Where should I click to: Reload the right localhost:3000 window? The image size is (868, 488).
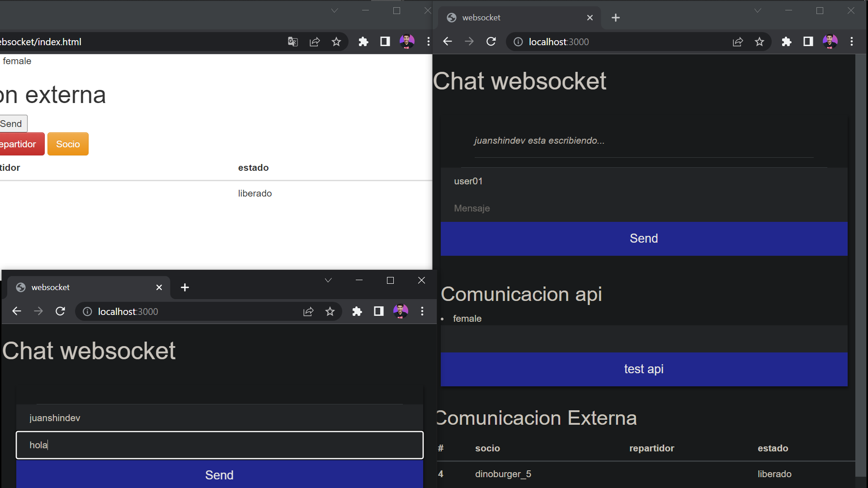click(491, 42)
